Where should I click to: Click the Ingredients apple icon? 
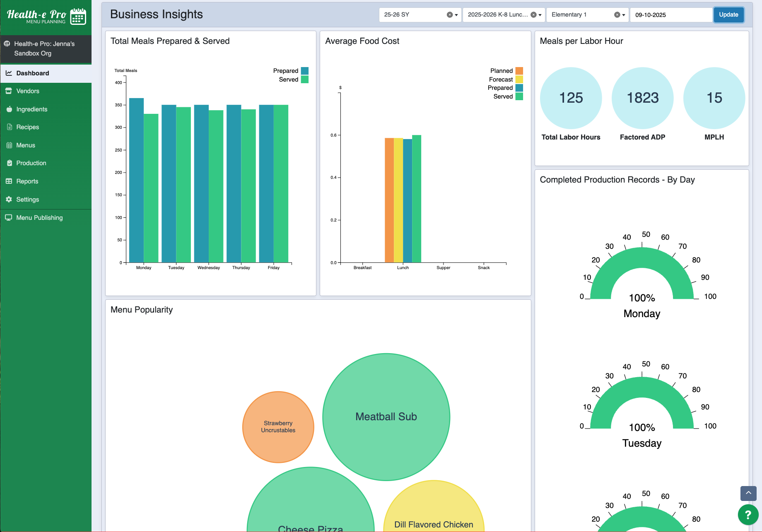[x=9, y=109]
